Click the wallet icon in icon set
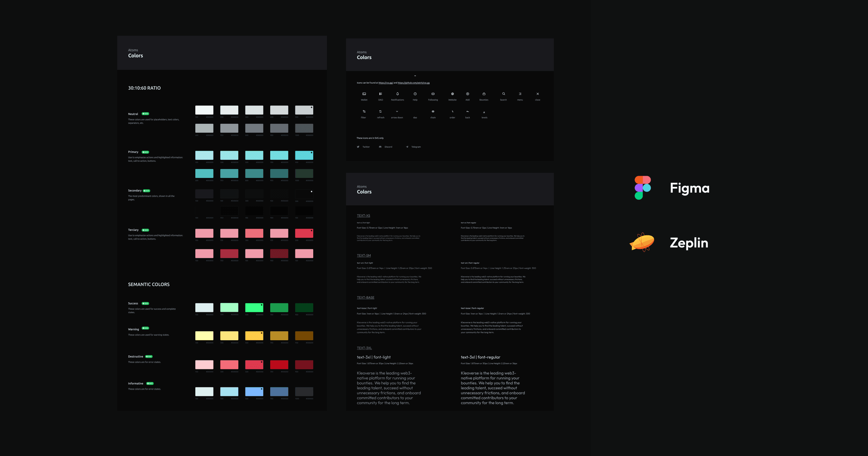The width and height of the screenshot is (868, 456). [x=364, y=93]
